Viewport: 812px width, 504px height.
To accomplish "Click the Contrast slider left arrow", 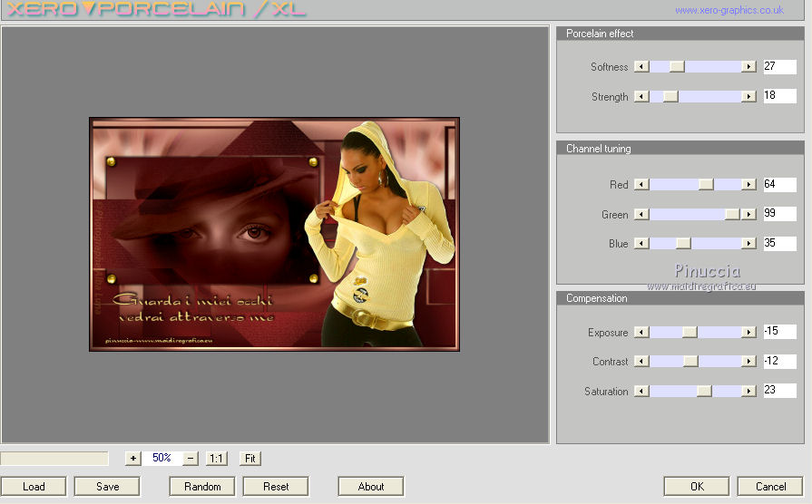I will pos(641,362).
